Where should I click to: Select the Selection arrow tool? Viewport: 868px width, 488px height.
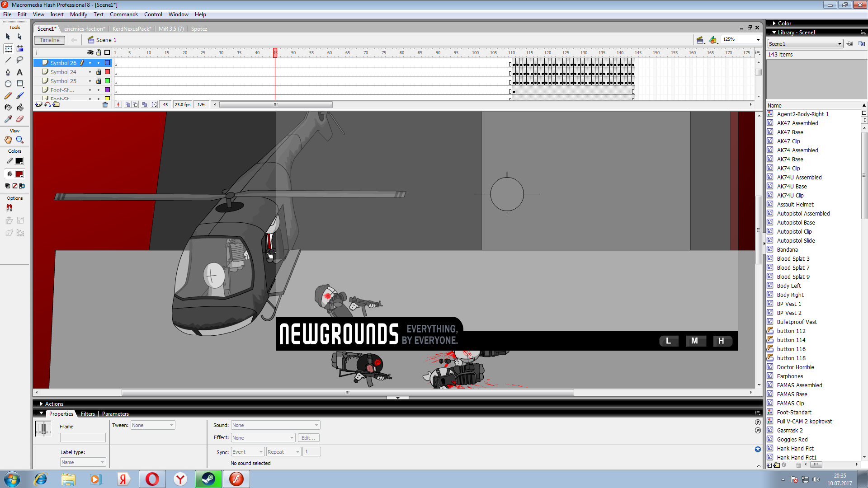pyautogui.click(x=8, y=37)
